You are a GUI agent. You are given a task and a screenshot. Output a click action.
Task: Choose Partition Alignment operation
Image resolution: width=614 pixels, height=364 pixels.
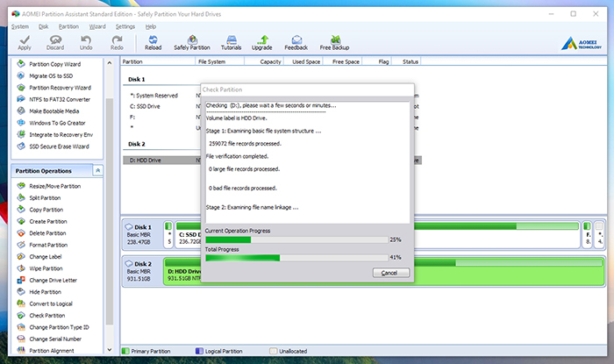(46, 350)
